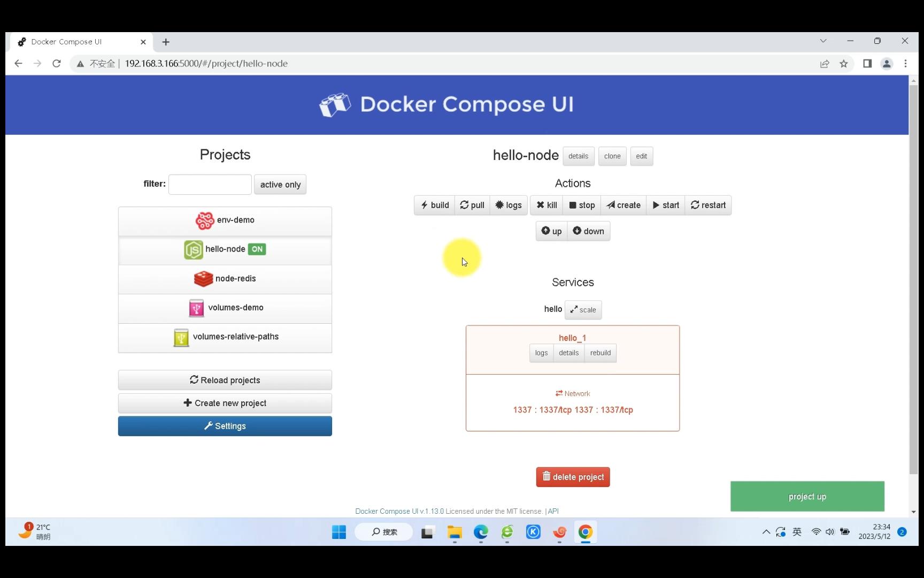This screenshot has height=578, width=924.
Task: Open the Chrome profile menu
Action: (x=887, y=64)
